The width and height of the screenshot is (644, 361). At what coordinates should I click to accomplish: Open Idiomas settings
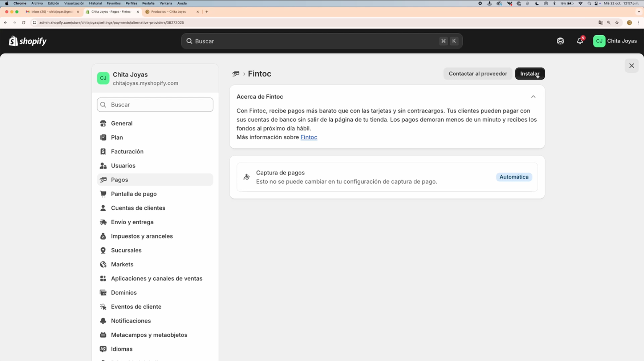click(155, 349)
